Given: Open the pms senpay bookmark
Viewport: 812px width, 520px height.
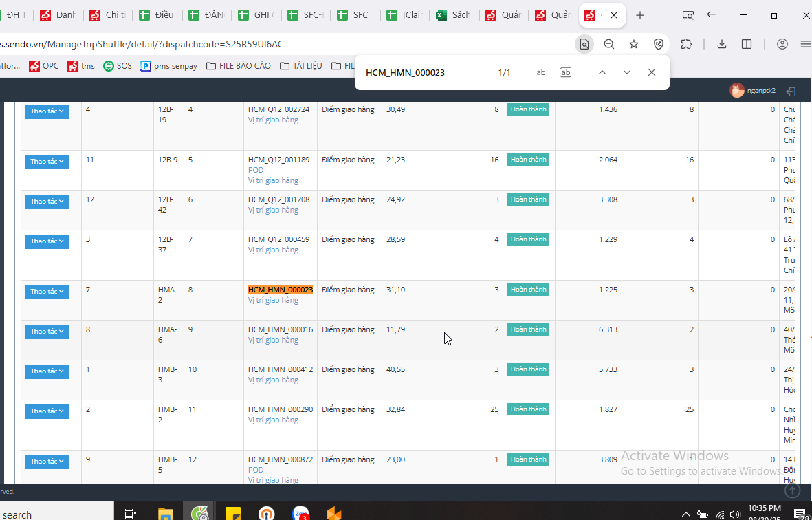Looking at the screenshot, I should click(x=169, y=66).
